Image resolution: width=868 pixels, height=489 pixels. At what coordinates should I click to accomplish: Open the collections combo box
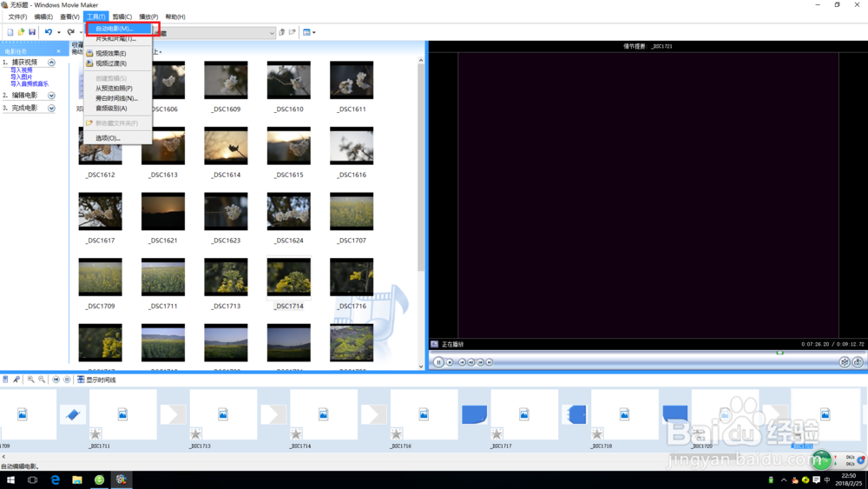(272, 33)
